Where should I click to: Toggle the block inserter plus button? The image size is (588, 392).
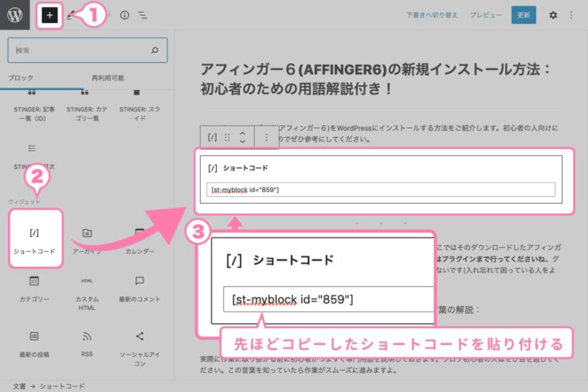click(x=49, y=15)
